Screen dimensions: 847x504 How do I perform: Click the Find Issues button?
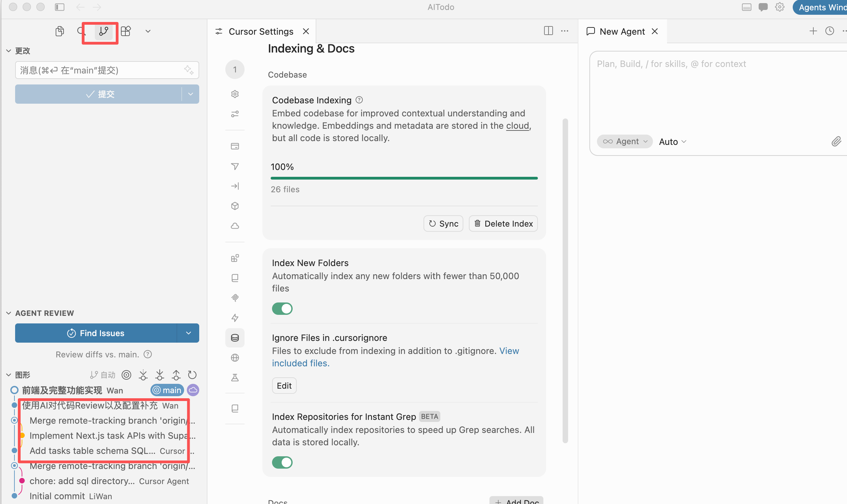point(96,333)
